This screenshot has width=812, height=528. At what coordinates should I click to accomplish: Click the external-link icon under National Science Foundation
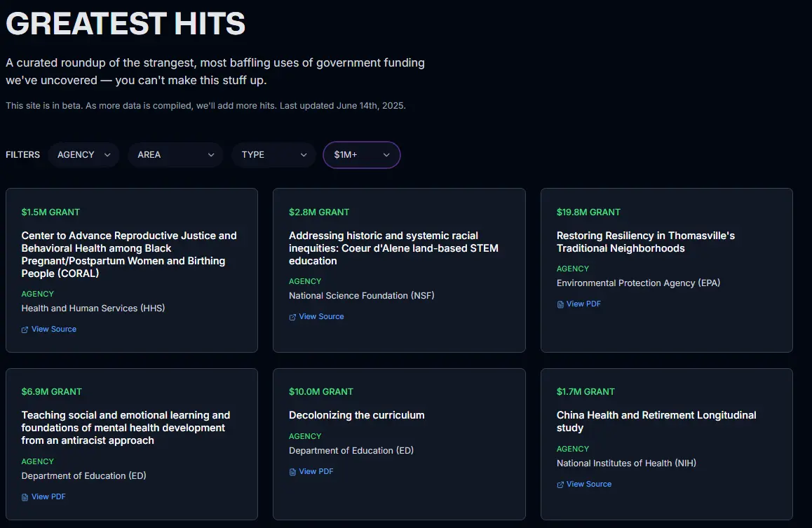[292, 317]
